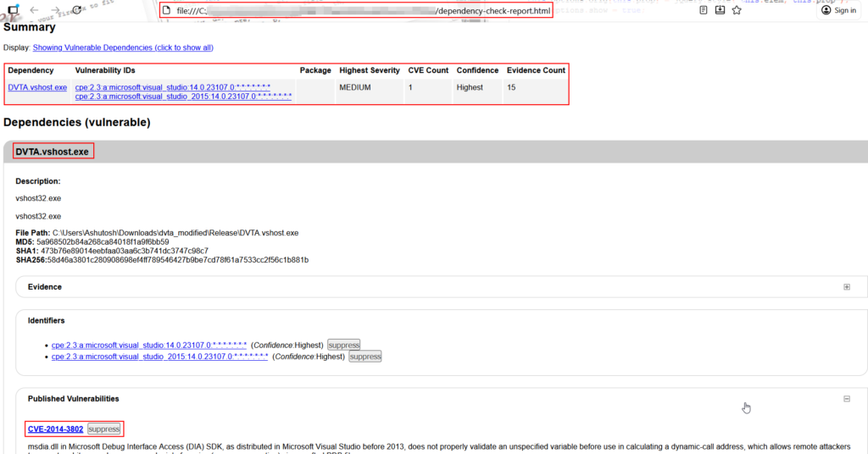
Task: Collapse the Published Vulnerabilities section
Action: point(846,398)
